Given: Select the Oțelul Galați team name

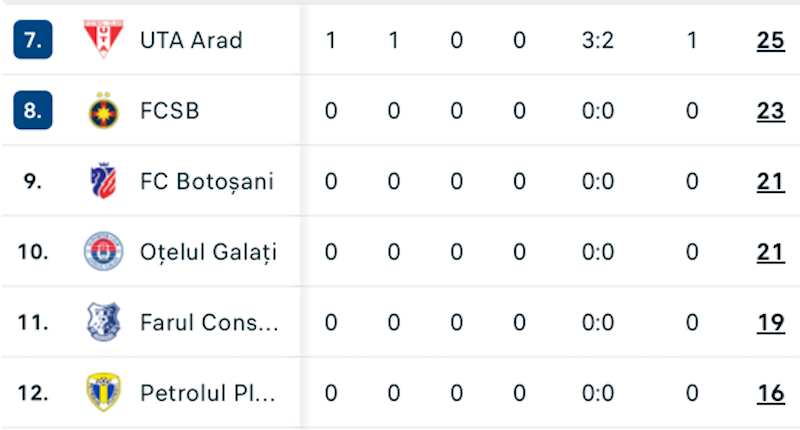Looking at the screenshot, I should coord(208,252).
